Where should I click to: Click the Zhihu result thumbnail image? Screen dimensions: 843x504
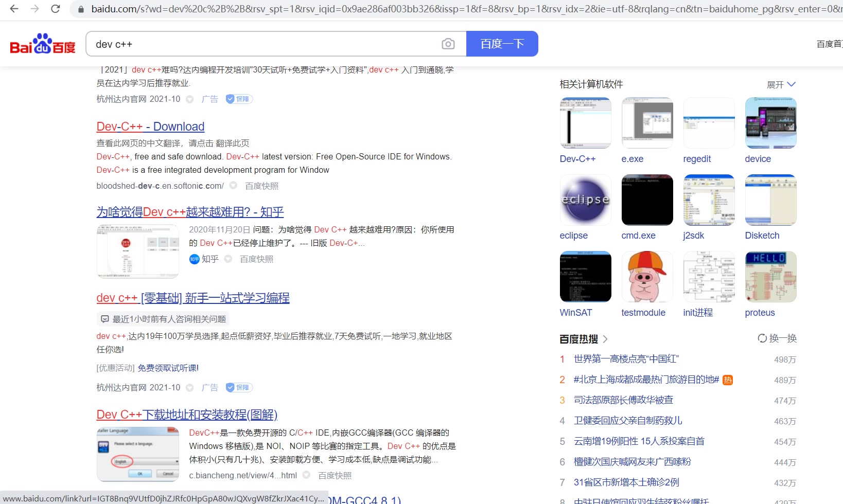pyautogui.click(x=137, y=251)
